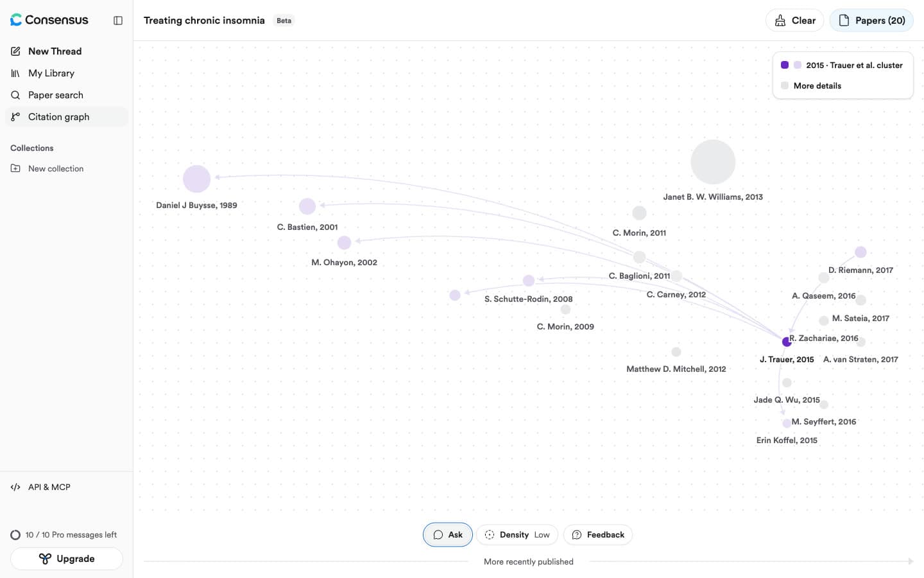924x578 pixels.
Task: Create a New collection
Action: click(67, 168)
